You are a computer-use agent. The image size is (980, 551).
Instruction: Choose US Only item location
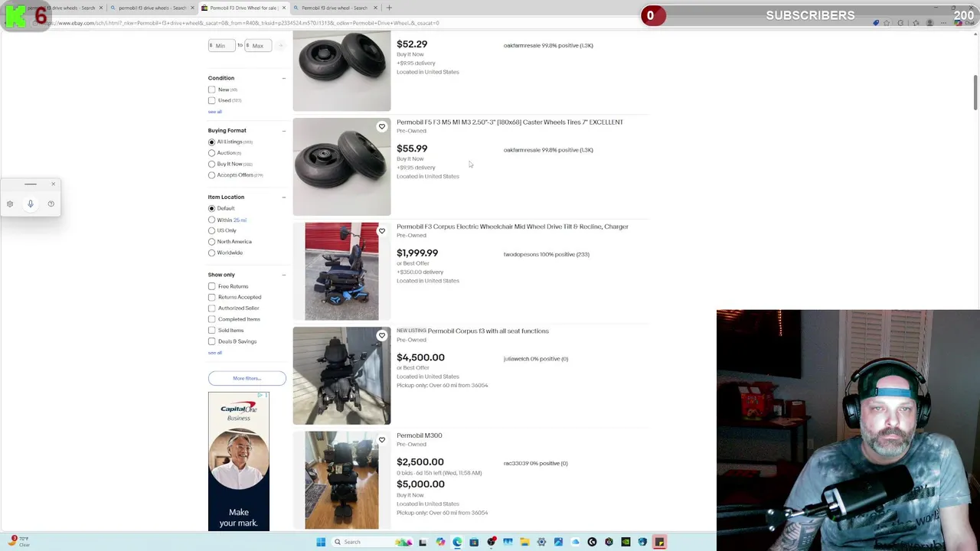[212, 230]
